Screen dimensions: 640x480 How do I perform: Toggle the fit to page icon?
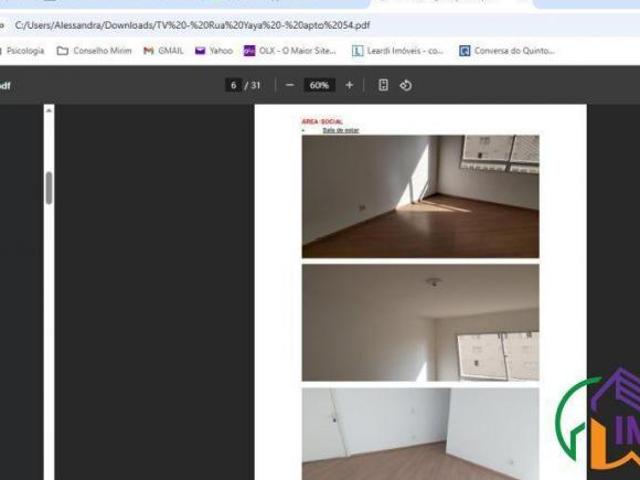[383, 85]
